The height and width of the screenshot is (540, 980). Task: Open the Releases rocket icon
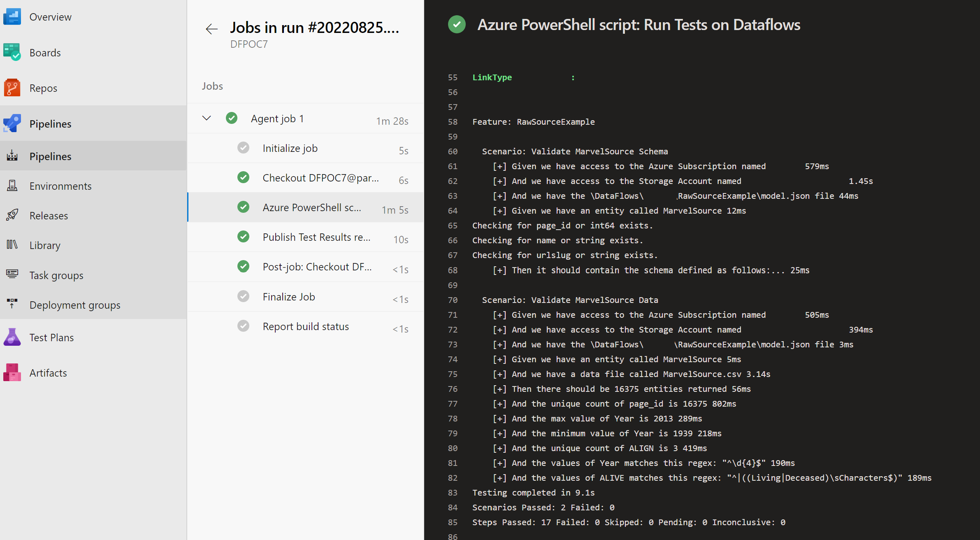click(x=12, y=215)
